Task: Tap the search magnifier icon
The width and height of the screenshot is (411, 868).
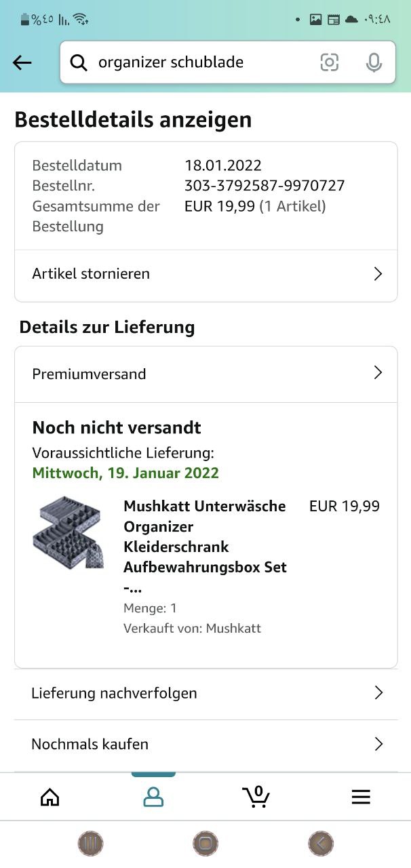Action: (x=79, y=63)
